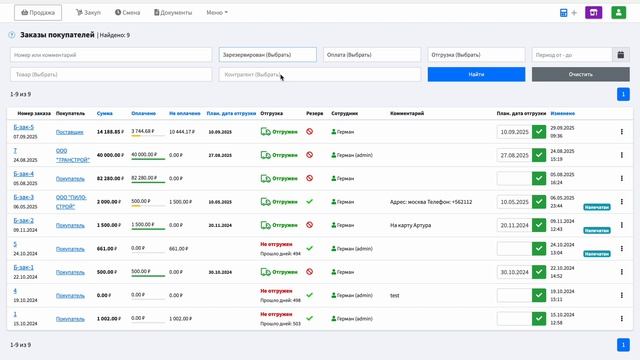Click the no-reserve icon in row Б-зак-2
Viewport: 640px width, 360px height.
coord(310,225)
